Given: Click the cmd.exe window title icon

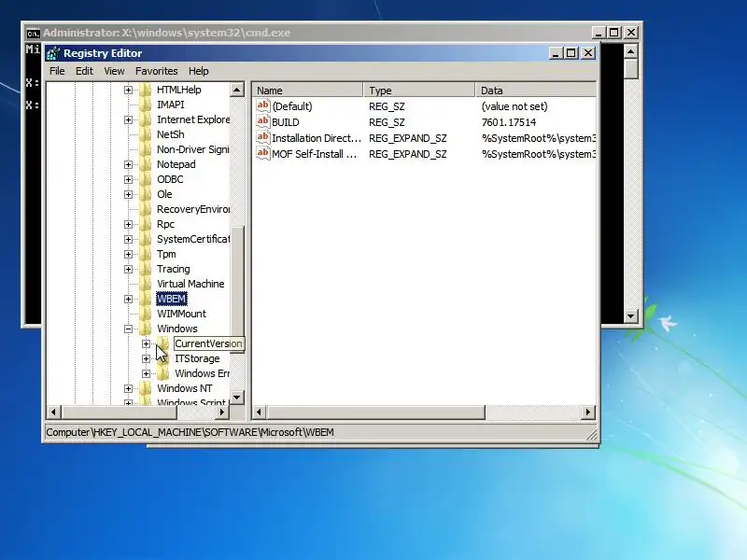Looking at the screenshot, I should [x=33, y=34].
